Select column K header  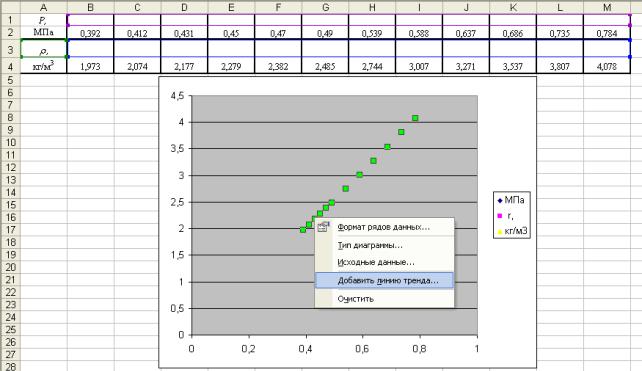tap(513, 7)
